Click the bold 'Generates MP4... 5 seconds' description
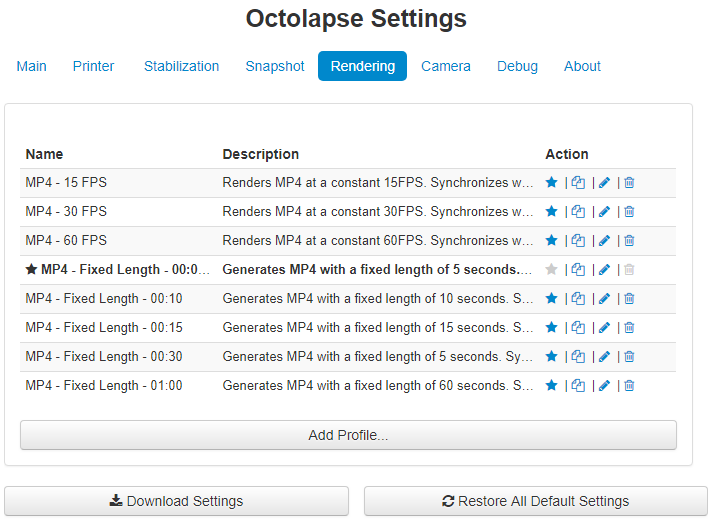Screen dimensions: 716x526 click(377, 269)
